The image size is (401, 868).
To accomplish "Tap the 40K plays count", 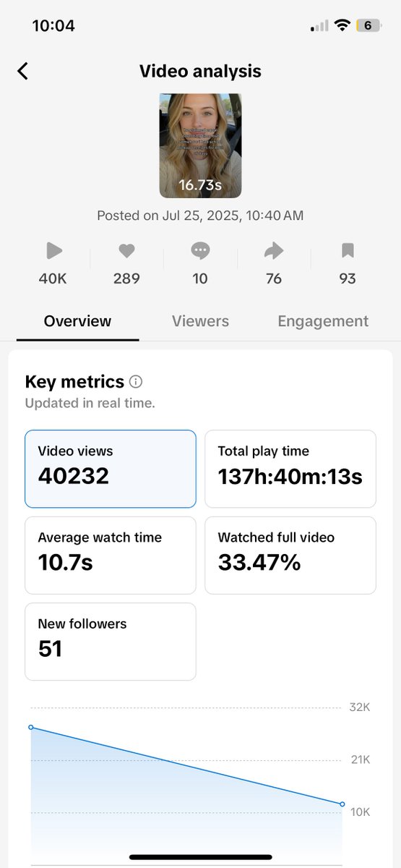I will tap(53, 278).
